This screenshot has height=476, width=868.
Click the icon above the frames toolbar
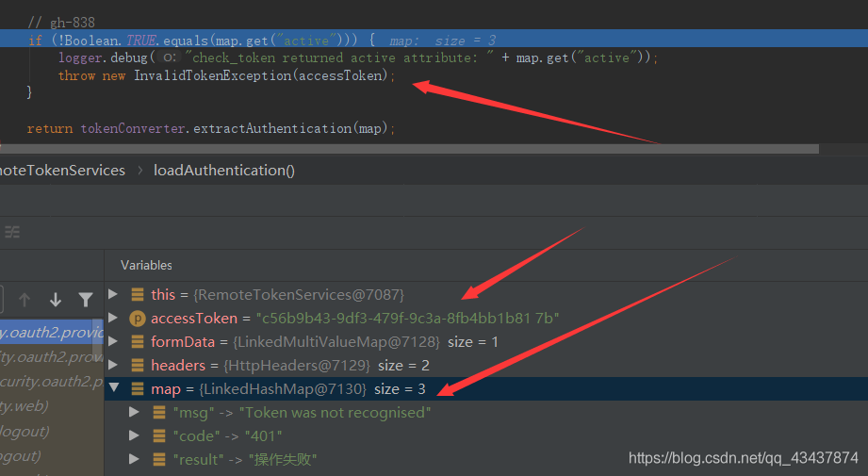[12, 232]
